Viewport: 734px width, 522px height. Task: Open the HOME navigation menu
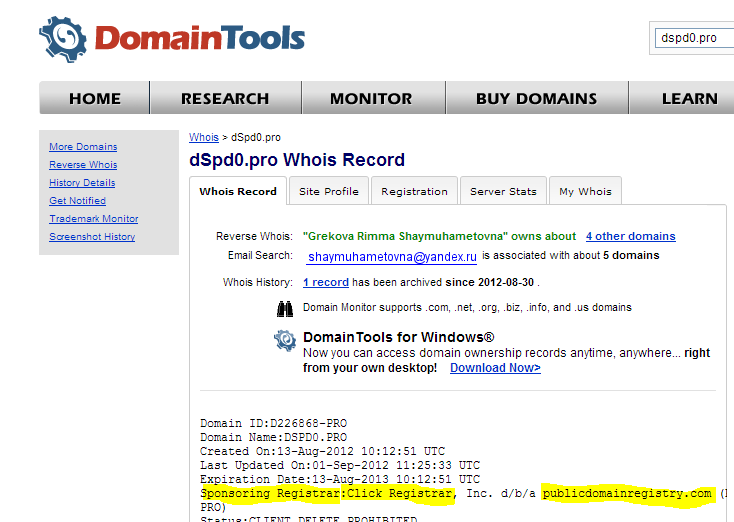pyautogui.click(x=95, y=98)
